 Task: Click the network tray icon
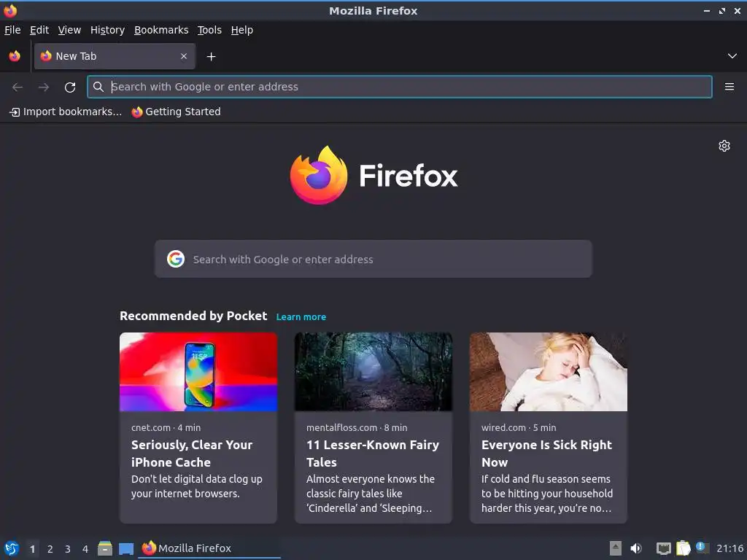pos(663,548)
